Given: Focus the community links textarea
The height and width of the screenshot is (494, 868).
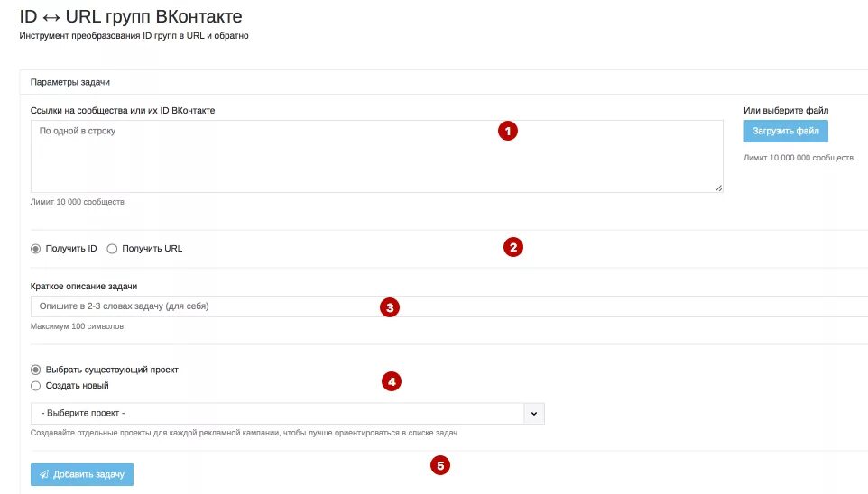Looking at the screenshot, I should coord(376,157).
